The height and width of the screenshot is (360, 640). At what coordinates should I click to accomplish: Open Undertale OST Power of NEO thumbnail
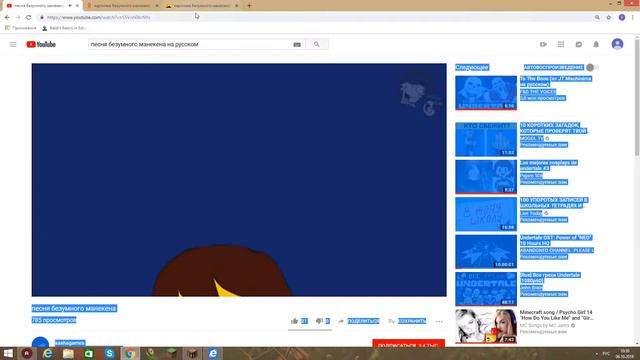coord(486,252)
